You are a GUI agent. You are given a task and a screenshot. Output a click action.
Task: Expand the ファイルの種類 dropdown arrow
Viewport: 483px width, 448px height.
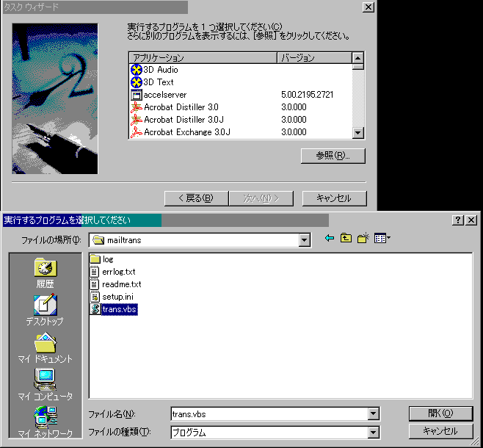coord(373,433)
